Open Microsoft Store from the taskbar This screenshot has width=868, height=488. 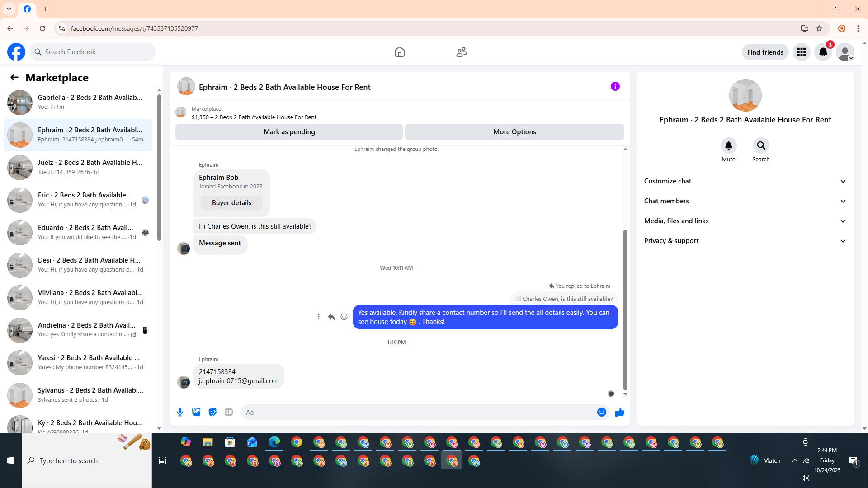(x=230, y=442)
